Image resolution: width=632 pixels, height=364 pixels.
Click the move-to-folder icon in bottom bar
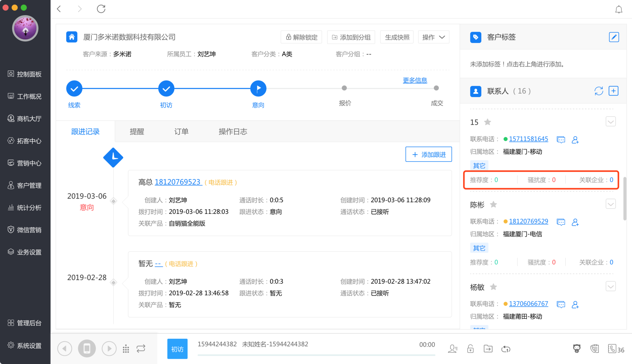coord(488,349)
